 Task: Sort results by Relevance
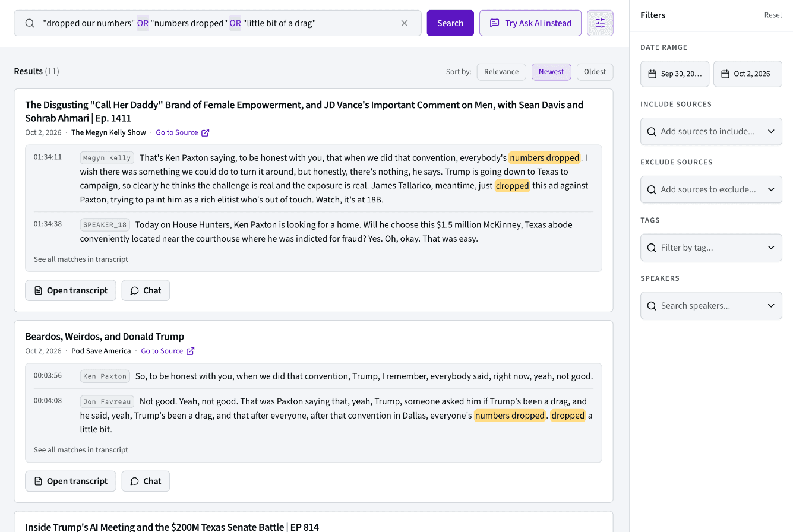501,72
